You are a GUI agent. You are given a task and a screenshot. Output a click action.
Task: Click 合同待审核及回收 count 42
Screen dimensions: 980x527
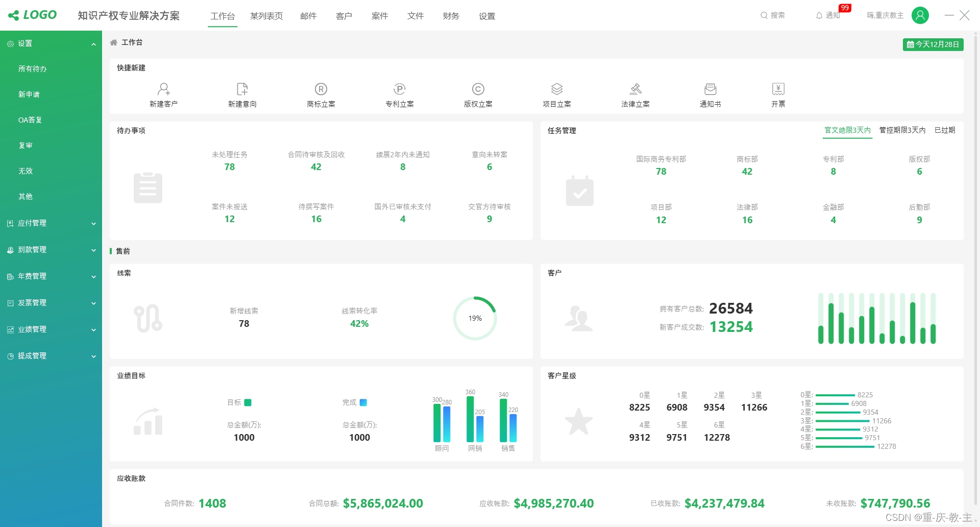(x=316, y=167)
